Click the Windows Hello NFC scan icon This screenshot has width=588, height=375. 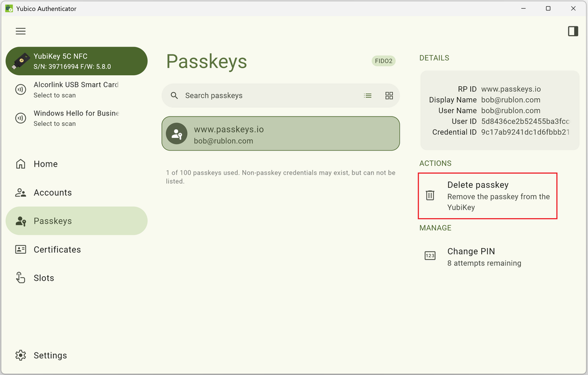coord(21,118)
